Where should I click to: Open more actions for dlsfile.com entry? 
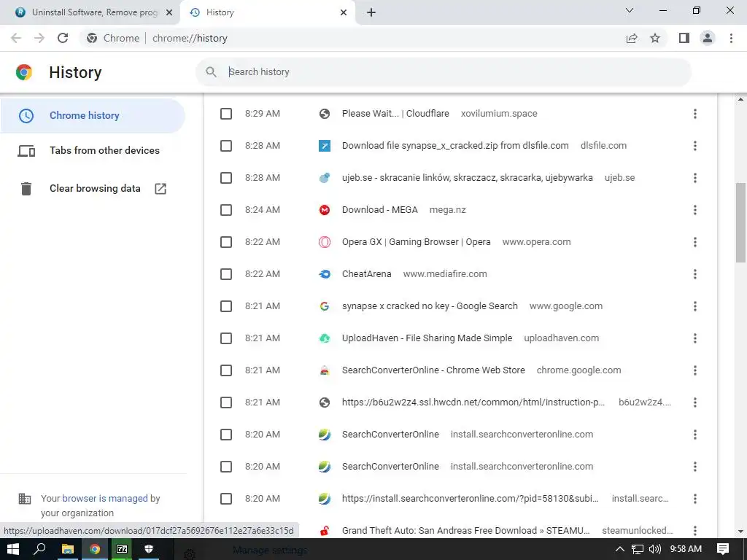coord(695,146)
